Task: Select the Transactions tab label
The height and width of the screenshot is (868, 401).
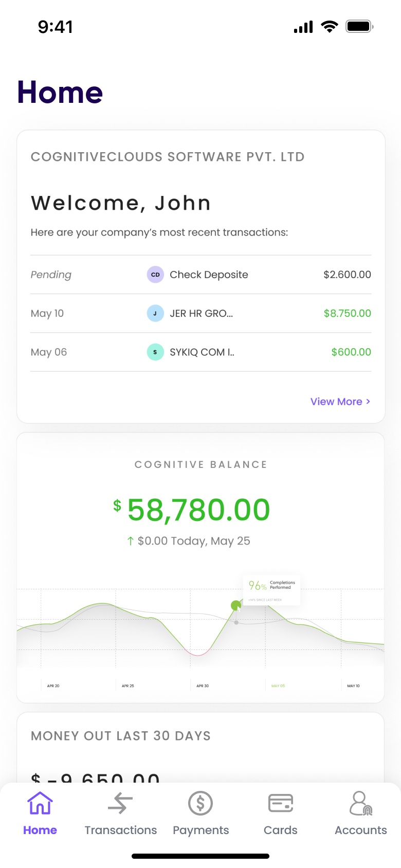Action: [x=120, y=830]
